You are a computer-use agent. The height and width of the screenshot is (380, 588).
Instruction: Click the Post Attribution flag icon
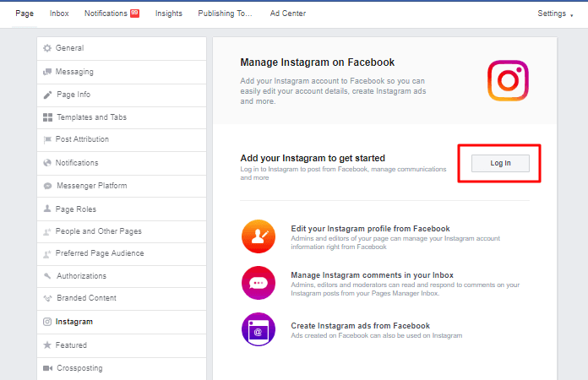click(47, 139)
